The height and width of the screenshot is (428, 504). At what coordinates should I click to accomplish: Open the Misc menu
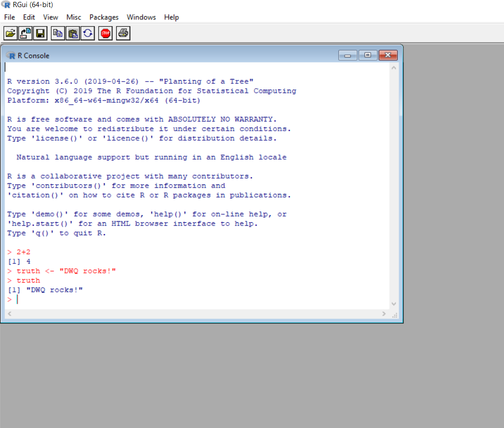(x=73, y=18)
